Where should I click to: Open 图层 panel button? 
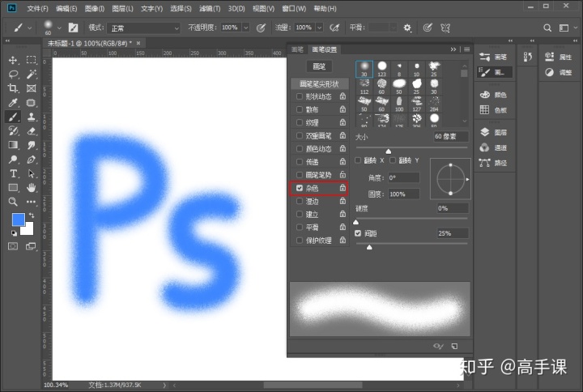493,132
